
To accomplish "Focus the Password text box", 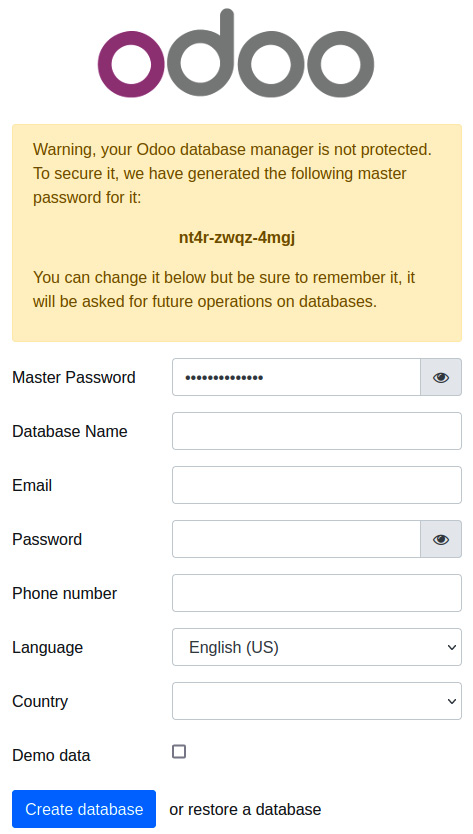I will coord(296,539).
